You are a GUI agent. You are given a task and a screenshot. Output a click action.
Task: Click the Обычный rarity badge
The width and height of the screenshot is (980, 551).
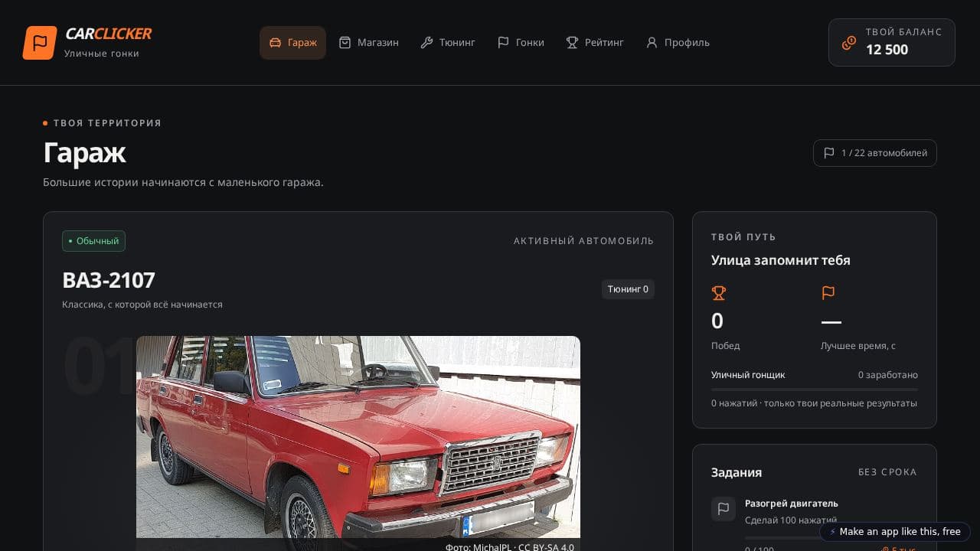(x=93, y=241)
